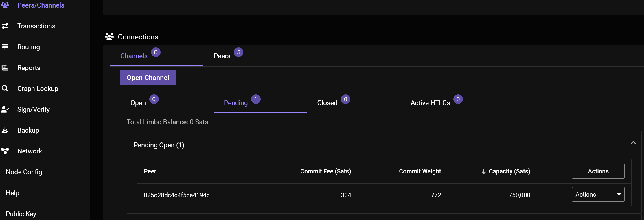Open the Active HTLCs tab

[430, 103]
